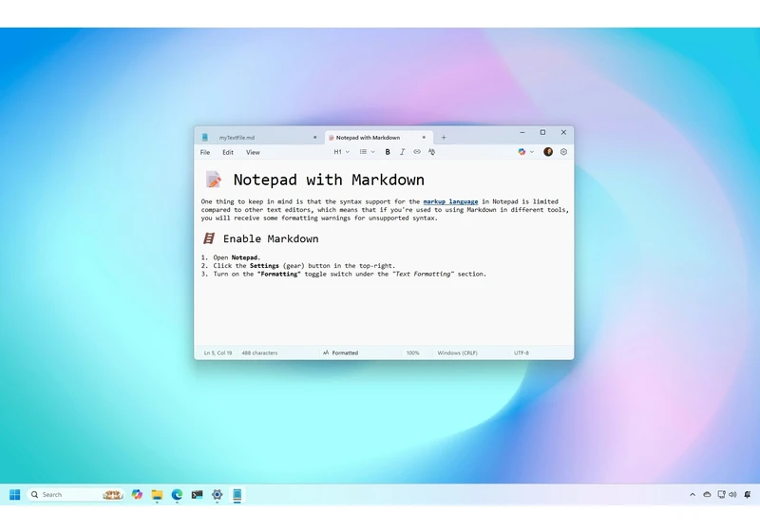Click the italic Text Formatting phrase

pos(423,275)
